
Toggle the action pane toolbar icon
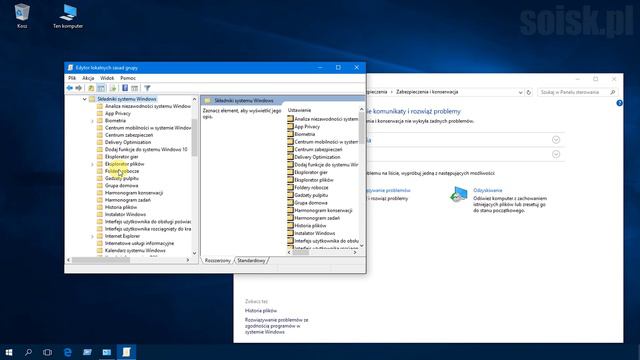pos(135,88)
